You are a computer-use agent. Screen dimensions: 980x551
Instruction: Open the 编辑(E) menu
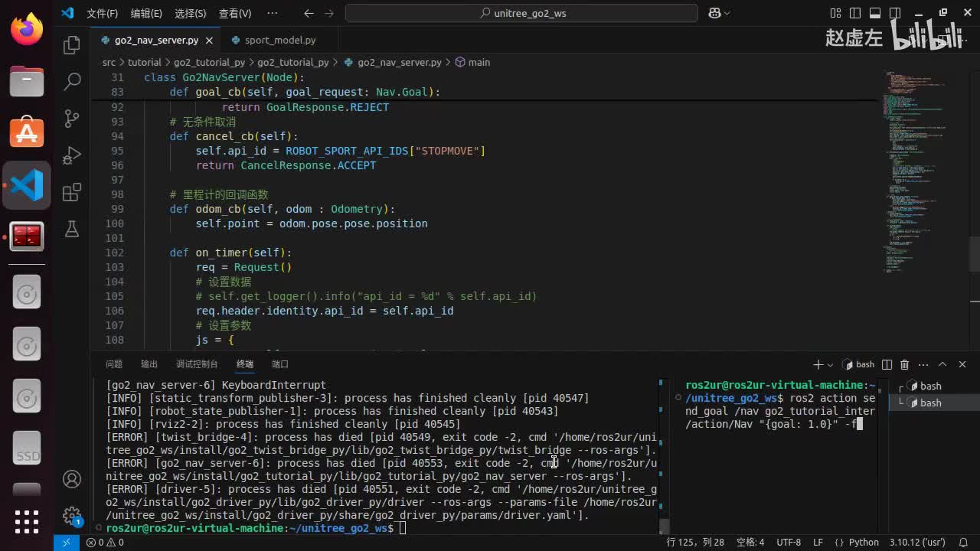pyautogui.click(x=146, y=13)
